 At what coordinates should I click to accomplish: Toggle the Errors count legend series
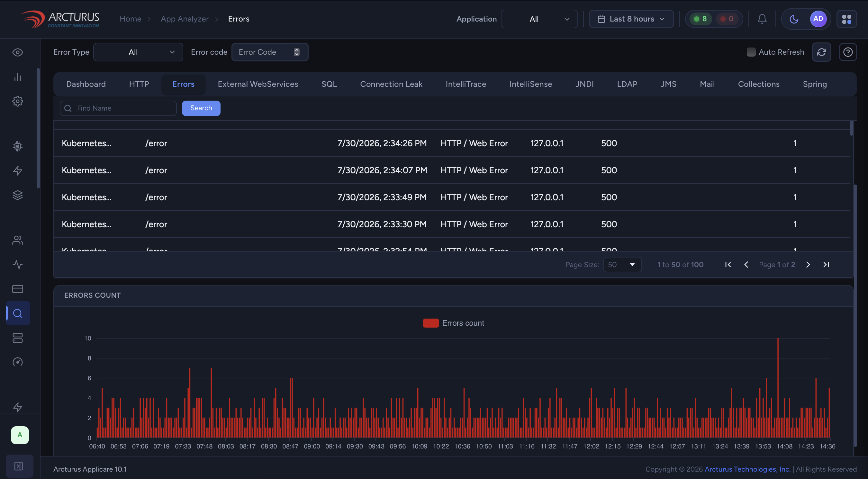(453, 323)
